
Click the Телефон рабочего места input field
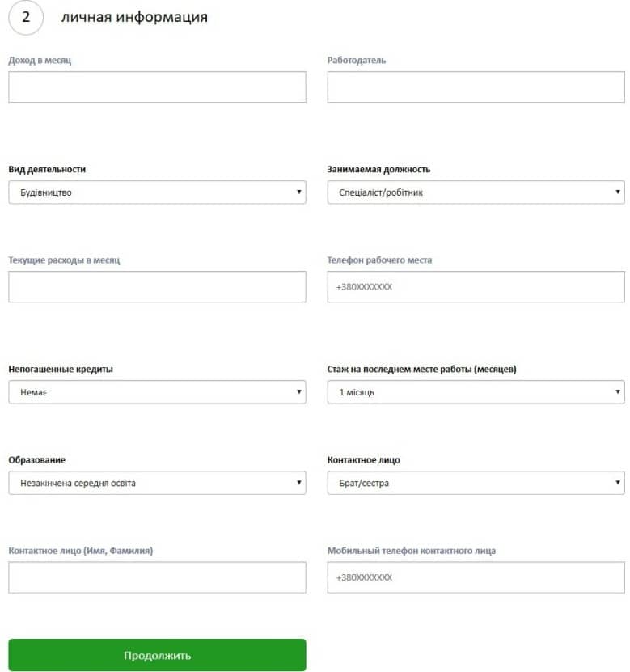click(x=476, y=285)
